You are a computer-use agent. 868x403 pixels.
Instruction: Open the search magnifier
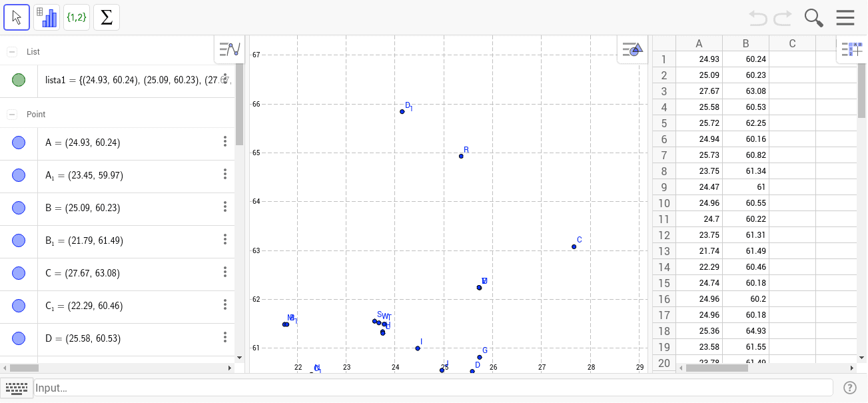813,18
